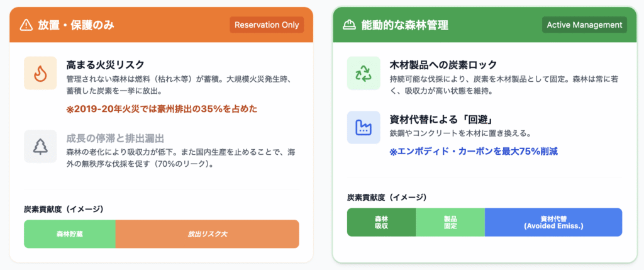This screenshot has height=270, width=644.
Task: Click the エンボディド・カーボン blue highlighted note
Action: [x=474, y=151]
